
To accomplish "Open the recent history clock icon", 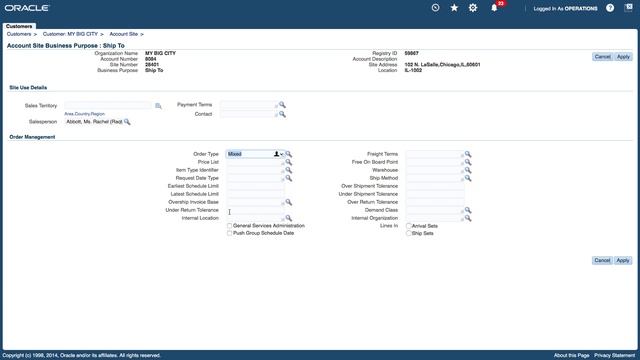I will click(x=436, y=8).
